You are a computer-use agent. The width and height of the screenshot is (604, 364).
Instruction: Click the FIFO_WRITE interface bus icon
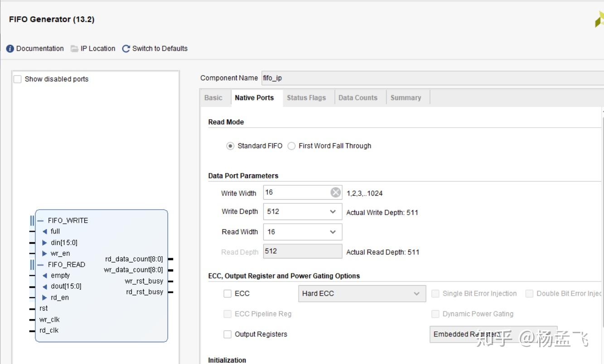point(33,221)
